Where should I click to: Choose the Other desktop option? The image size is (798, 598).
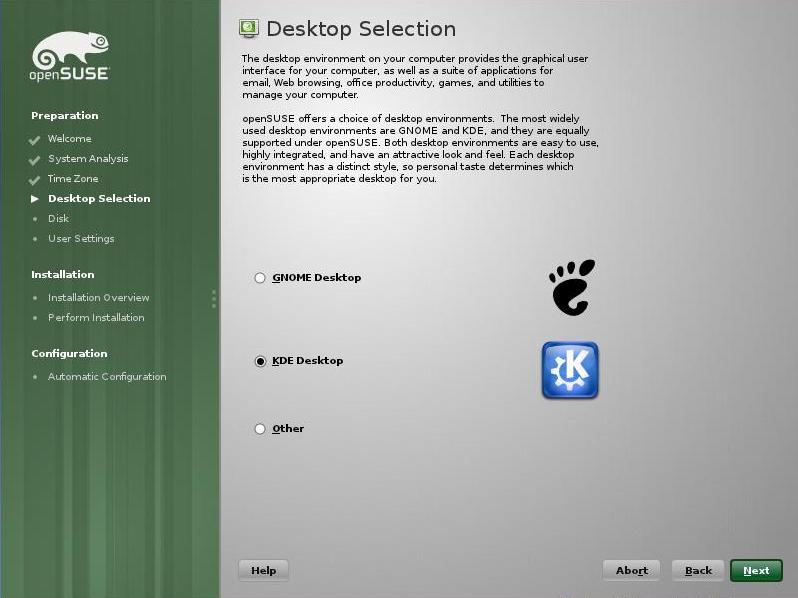point(260,429)
